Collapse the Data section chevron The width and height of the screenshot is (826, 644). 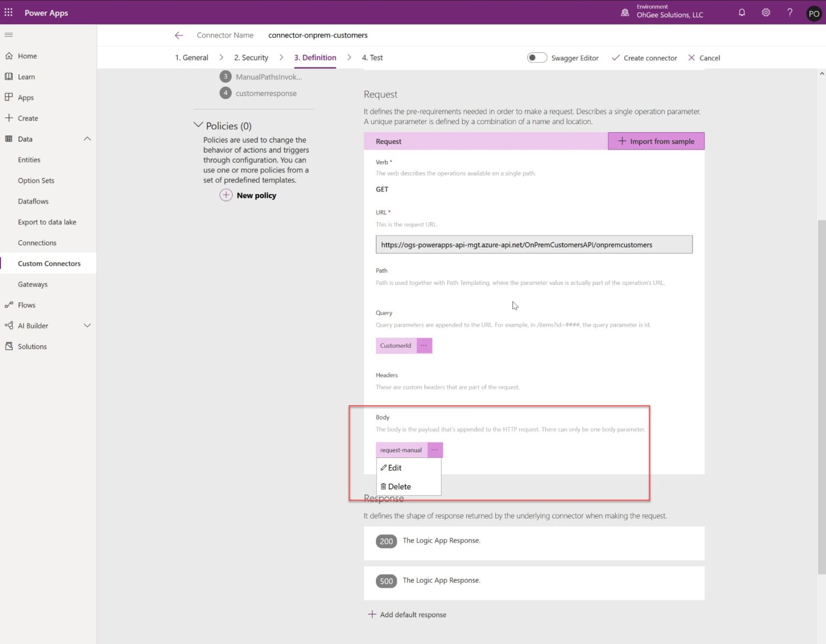click(87, 138)
